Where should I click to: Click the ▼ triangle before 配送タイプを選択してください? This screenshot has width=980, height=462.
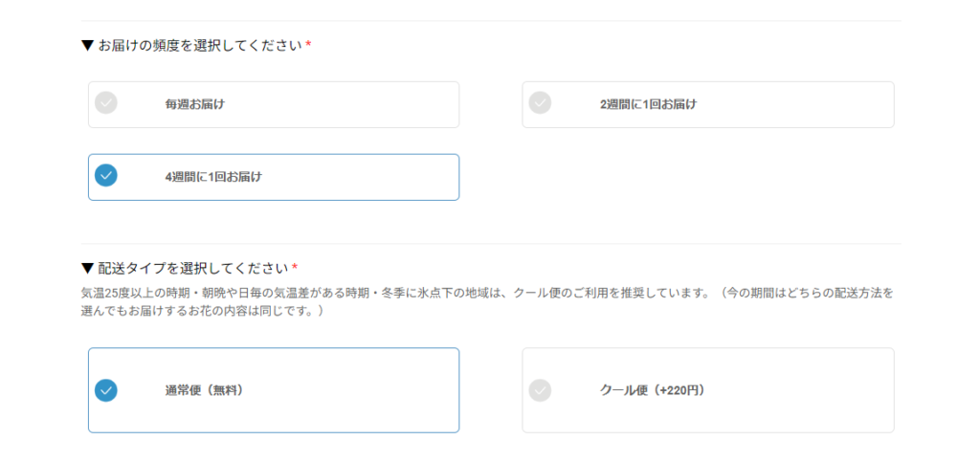tap(87, 268)
